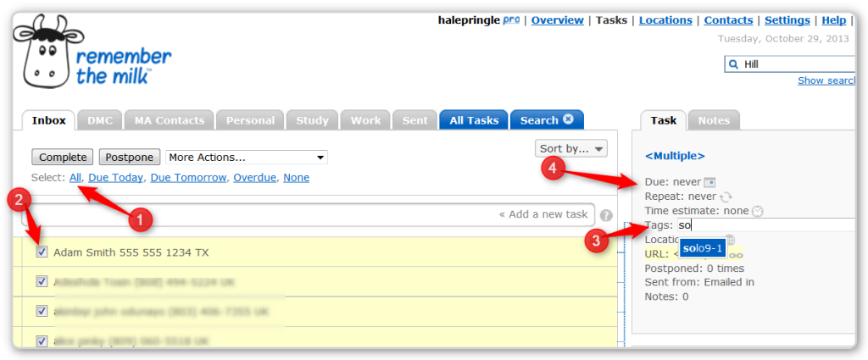Click the repeat cycle icon
The width and height of the screenshot is (868, 360).
tap(726, 197)
